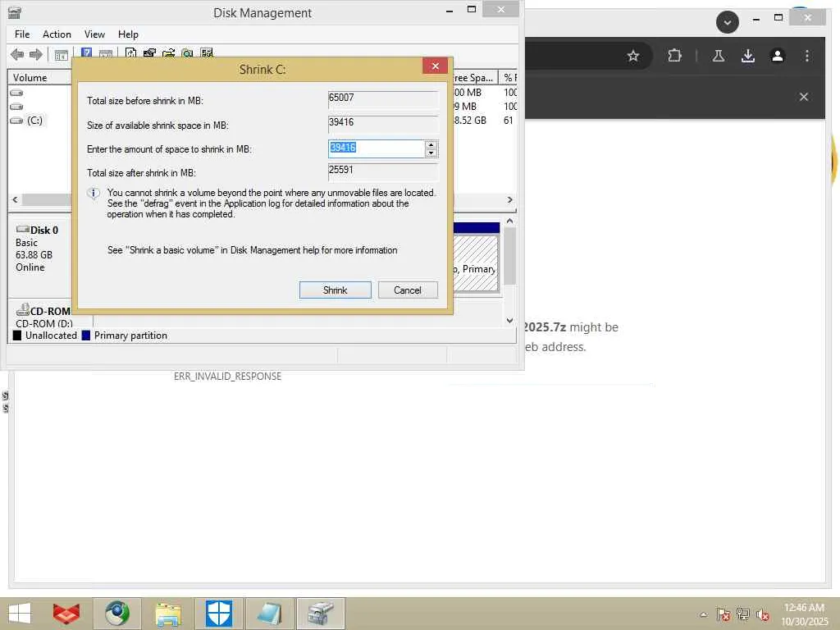Viewport: 840px width, 630px height.
Task: Click the open-folder toolbar icon
Action: click(x=169, y=52)
